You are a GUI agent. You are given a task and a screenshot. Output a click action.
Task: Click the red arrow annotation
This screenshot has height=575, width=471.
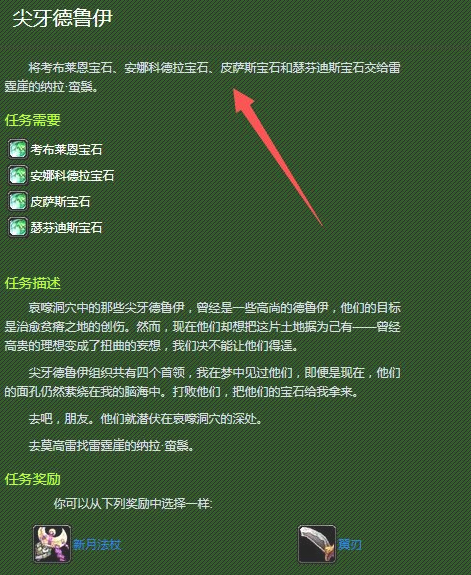click(x=278, y=157)
